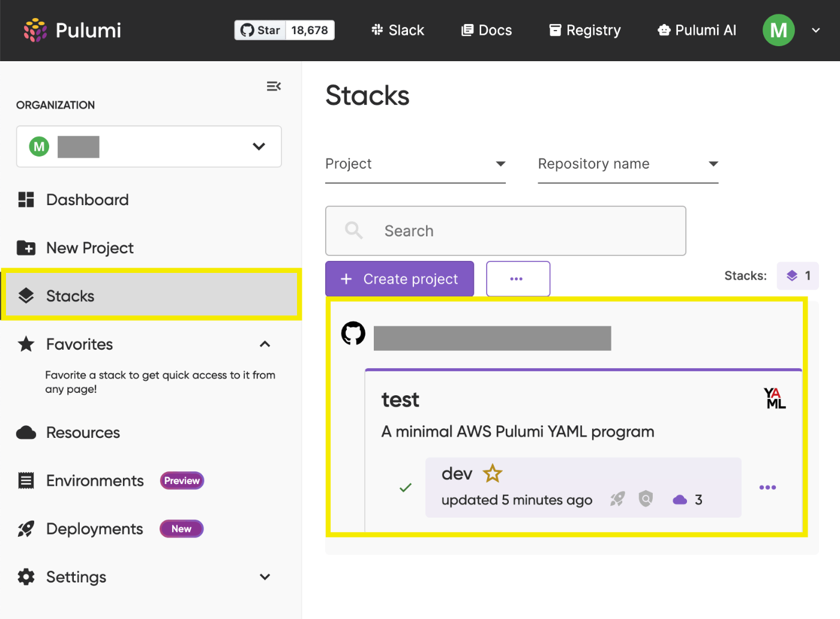840x619 pixels.
Task: Expand the Settings section
Action: (265, 577)
